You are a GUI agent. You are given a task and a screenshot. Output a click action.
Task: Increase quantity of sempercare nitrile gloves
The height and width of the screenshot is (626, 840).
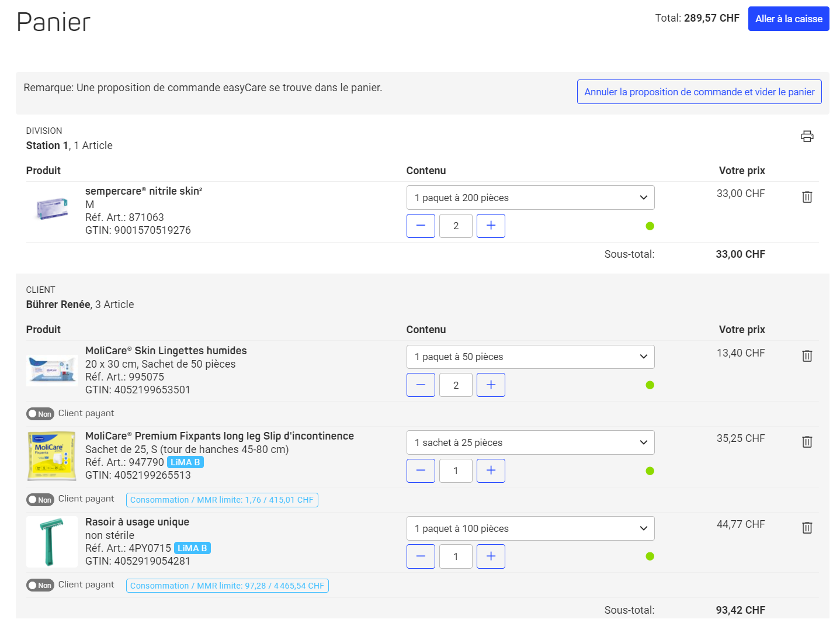tap(491, 226)
